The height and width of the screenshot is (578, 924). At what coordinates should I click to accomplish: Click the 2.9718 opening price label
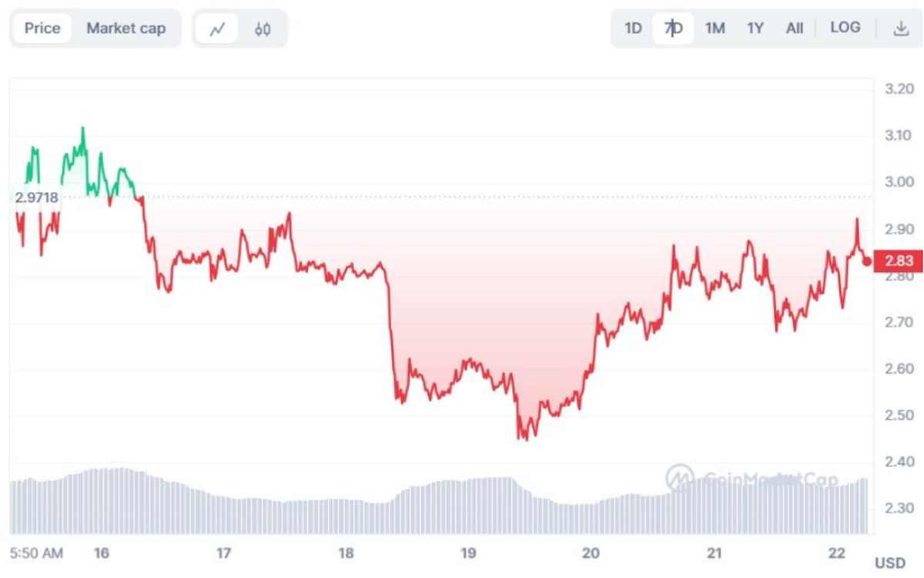(x=36, y=197)
